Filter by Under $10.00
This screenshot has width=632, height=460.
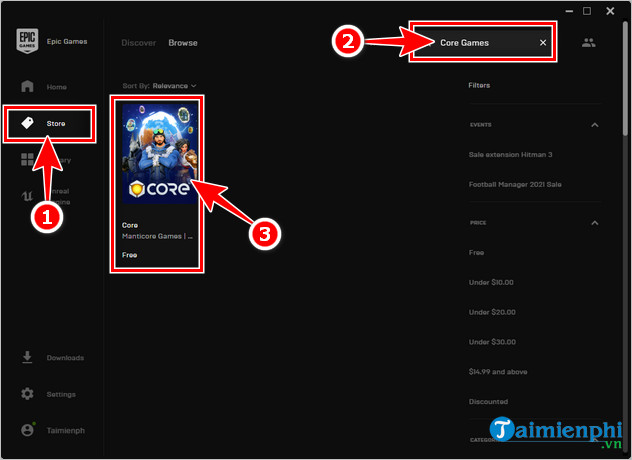(491, 282)
